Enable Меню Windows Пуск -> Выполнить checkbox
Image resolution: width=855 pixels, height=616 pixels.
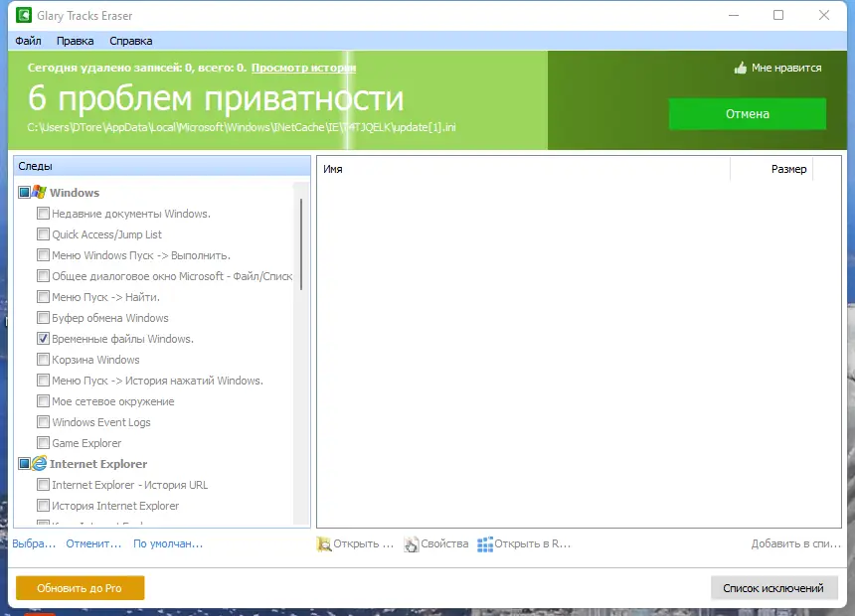(43, 254)
